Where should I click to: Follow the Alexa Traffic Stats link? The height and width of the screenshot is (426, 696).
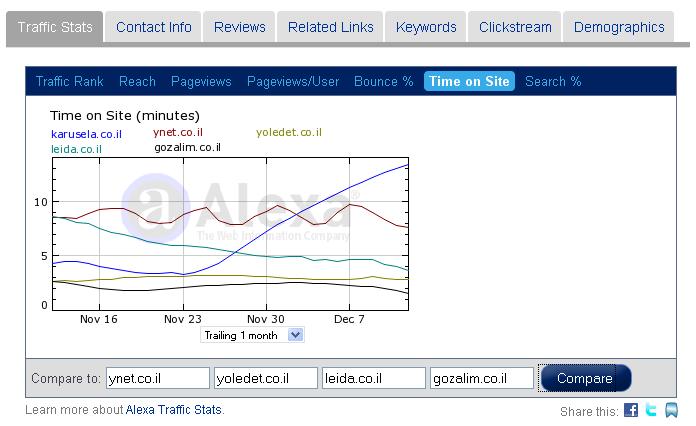(x=174, y=409)
